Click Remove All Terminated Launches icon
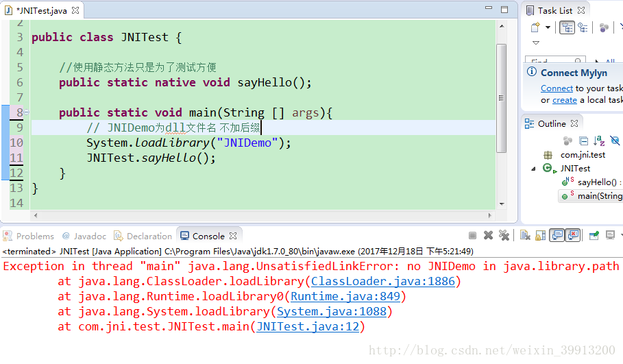Viewport: 623px width, 364px height. pos(504,236)
